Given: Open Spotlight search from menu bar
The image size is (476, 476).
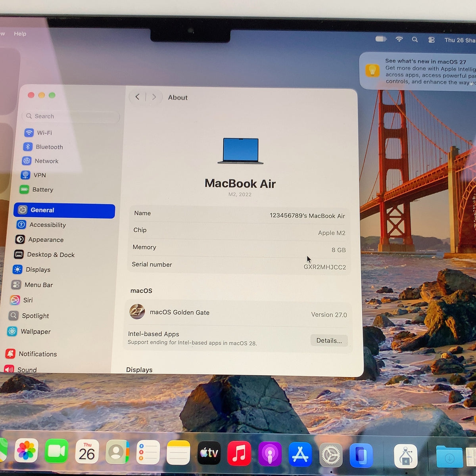Looking at the screenshot, I should coord(415,40).
